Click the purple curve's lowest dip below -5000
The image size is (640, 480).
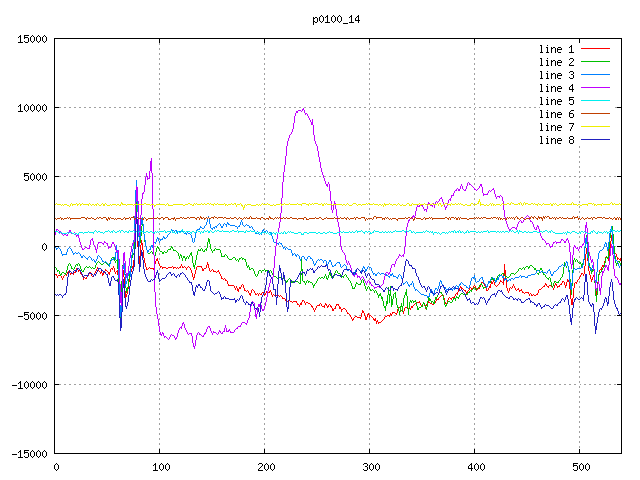pyautogui.click(x=194, y=346)
